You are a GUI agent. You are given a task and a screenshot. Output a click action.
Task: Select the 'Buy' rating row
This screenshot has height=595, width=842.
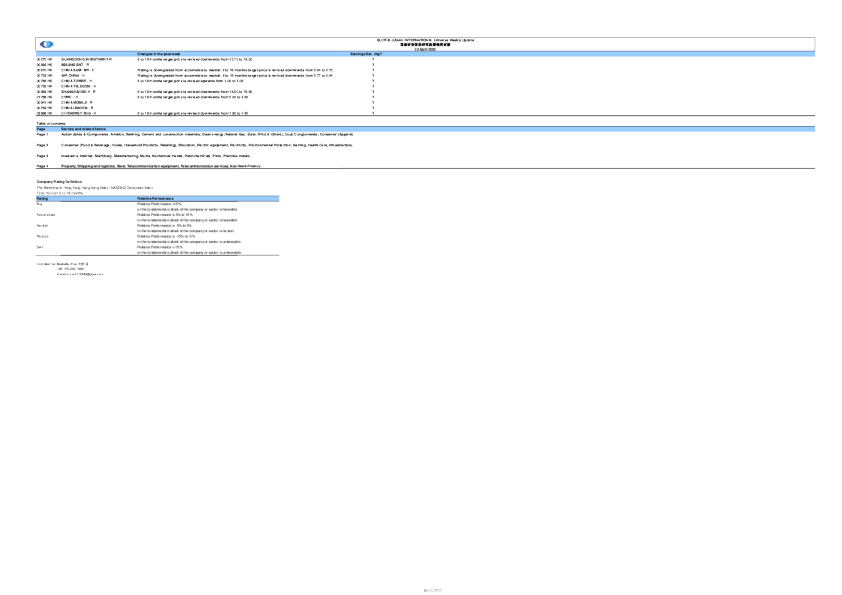coord(39,204)
